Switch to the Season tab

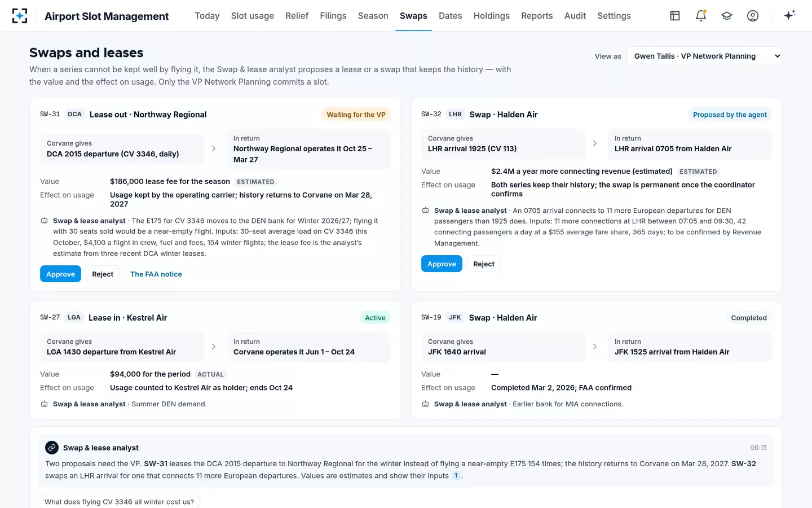point(373,16)
